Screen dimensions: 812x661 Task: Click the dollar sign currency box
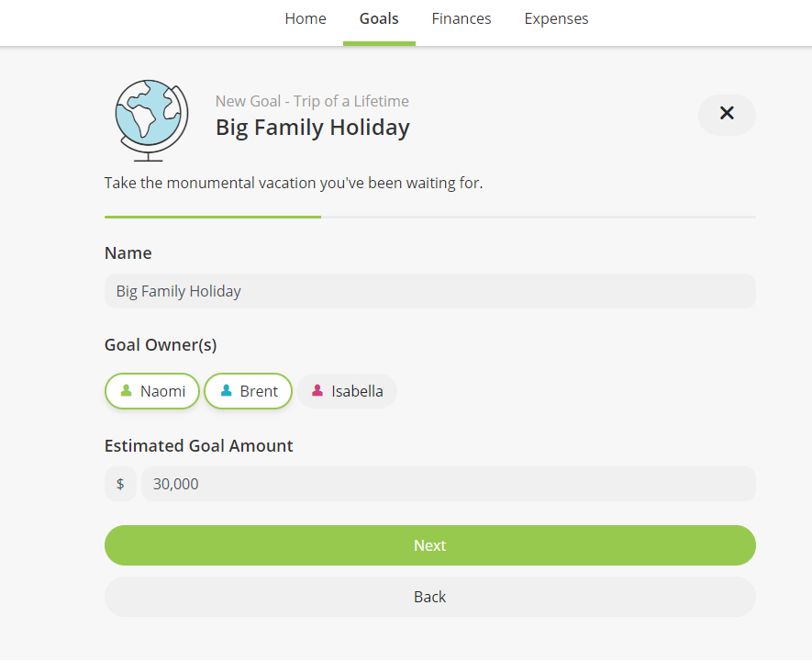[120, 484]
